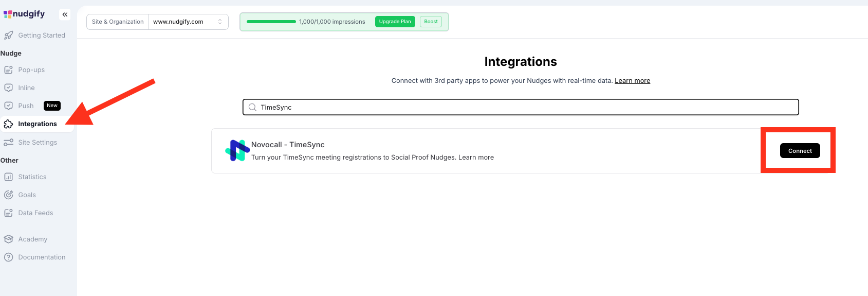The image size is (868, 296).
Task: Open Documentation
Action: point(42,257)
